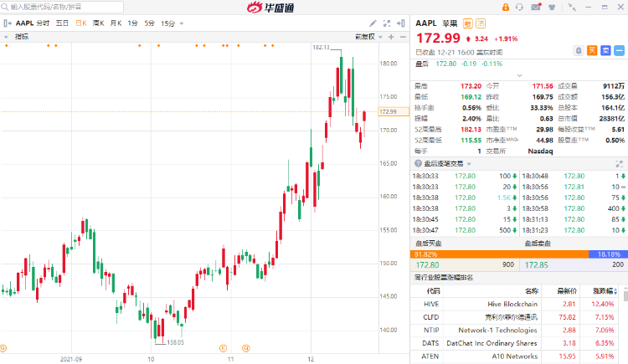Image resolution: width=628 pixels, height=364 pixels.
Task: Switch to 1分 minute chart
Action: (132, 23)
